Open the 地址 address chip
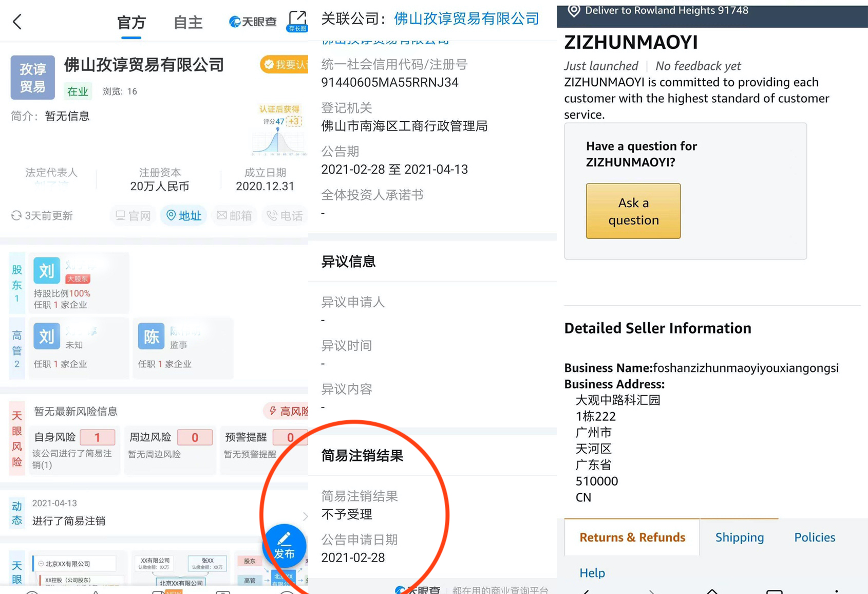This screenshot has width=868, height=594. click(183, 215)
